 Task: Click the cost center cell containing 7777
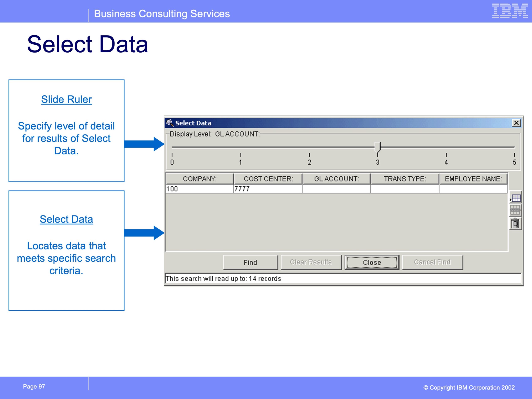268,189
